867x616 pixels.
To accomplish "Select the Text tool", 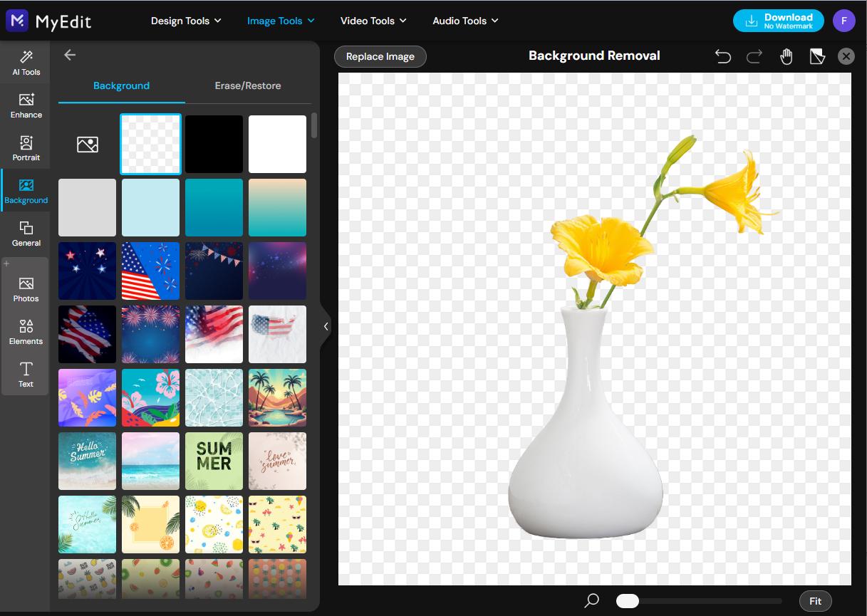I will coord(25,374).
